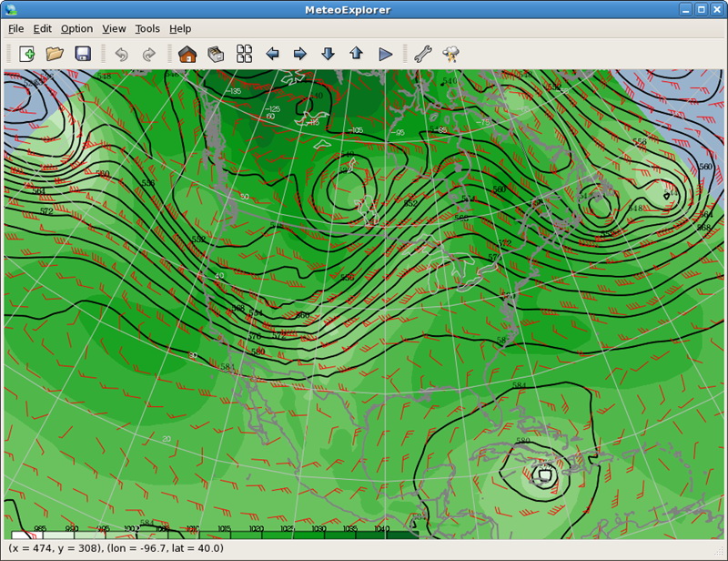Screen dimensions: 728x561
Task: Start the animation with the play button
Action: (x=385, y=54)
